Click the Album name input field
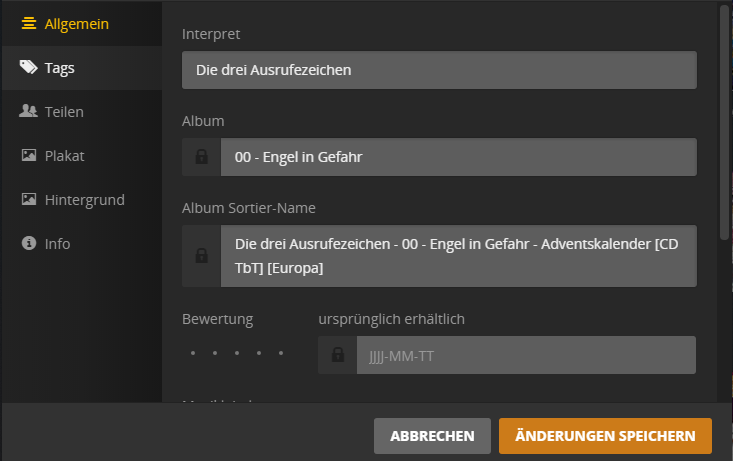The width and height of the screenshot is (733, 461). coord(457,157)
